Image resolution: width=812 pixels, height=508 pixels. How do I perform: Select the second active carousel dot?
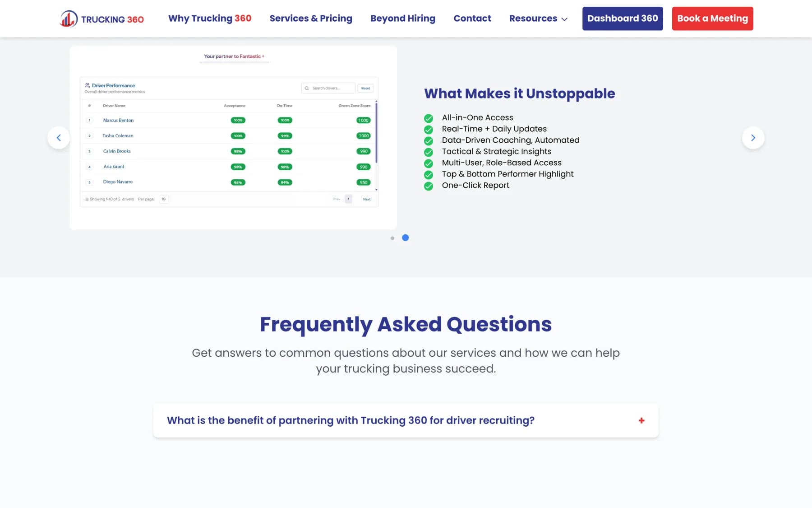tap(406, 238)
